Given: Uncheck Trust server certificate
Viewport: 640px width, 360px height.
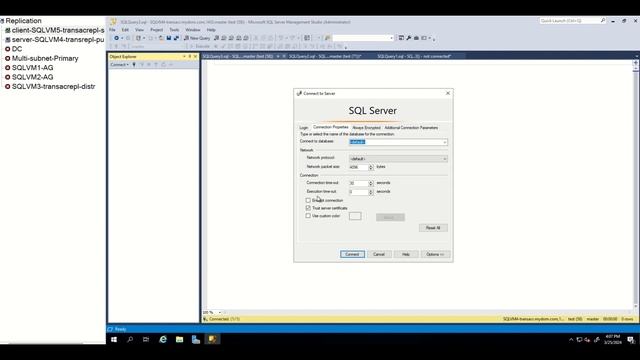Looking at the screenshot, I should tap(308, 208).
